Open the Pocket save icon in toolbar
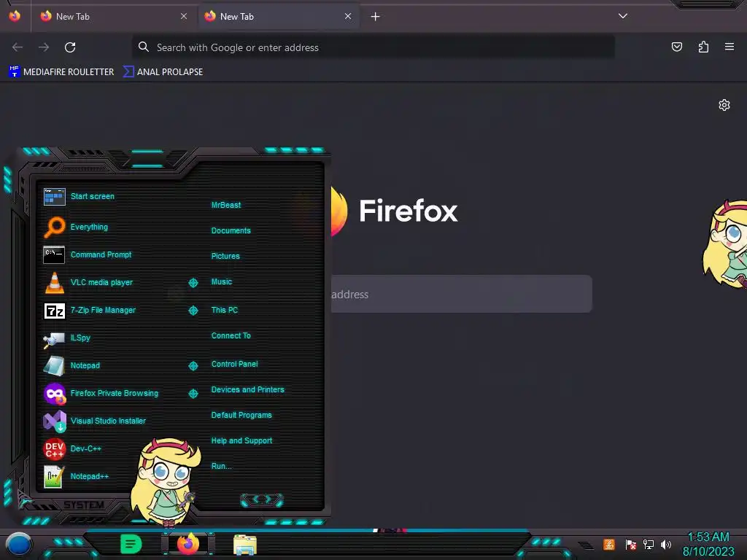 pyautogui.click(x=676, y=47)
